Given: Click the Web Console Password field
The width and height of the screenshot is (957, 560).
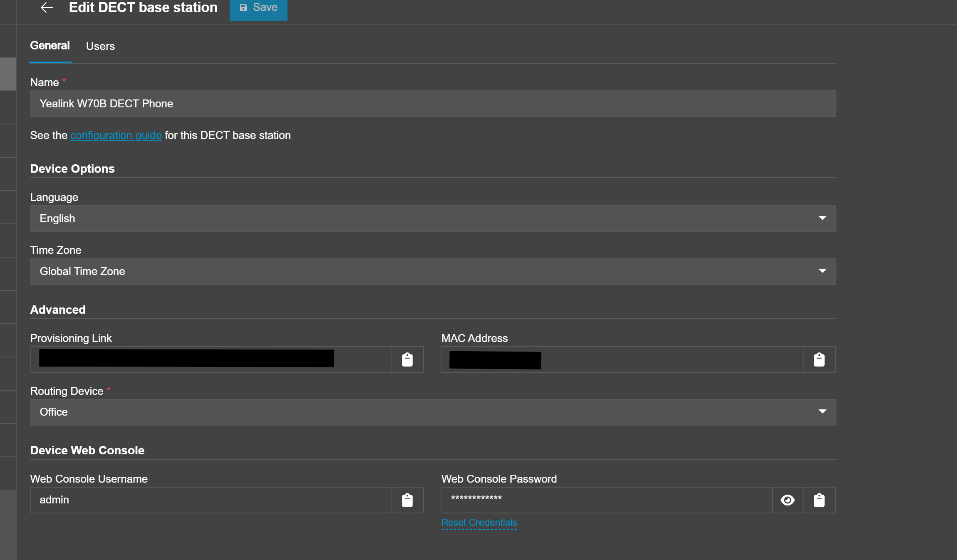Looking at the screenshot, I should coord(606,500).
